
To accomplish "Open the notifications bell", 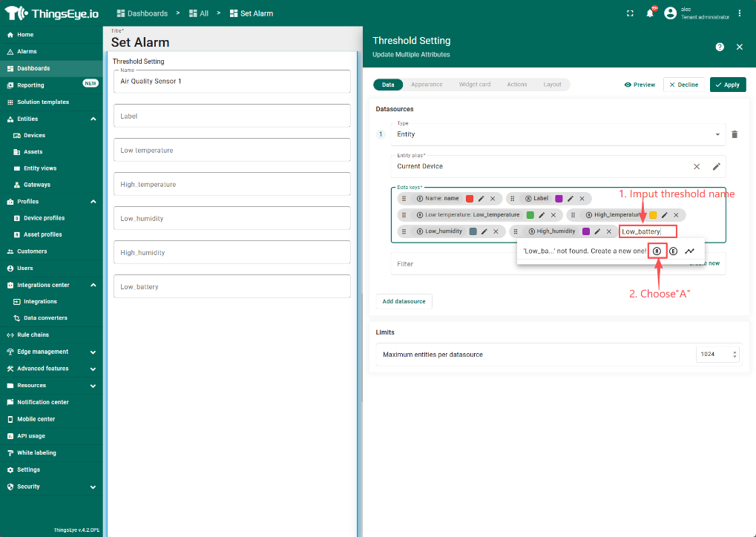I will (650, 13).
